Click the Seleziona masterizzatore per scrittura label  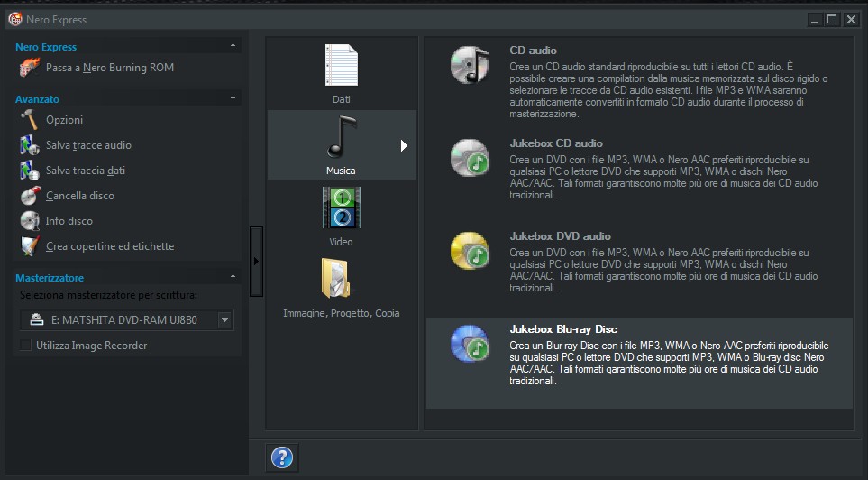point(108,295)
